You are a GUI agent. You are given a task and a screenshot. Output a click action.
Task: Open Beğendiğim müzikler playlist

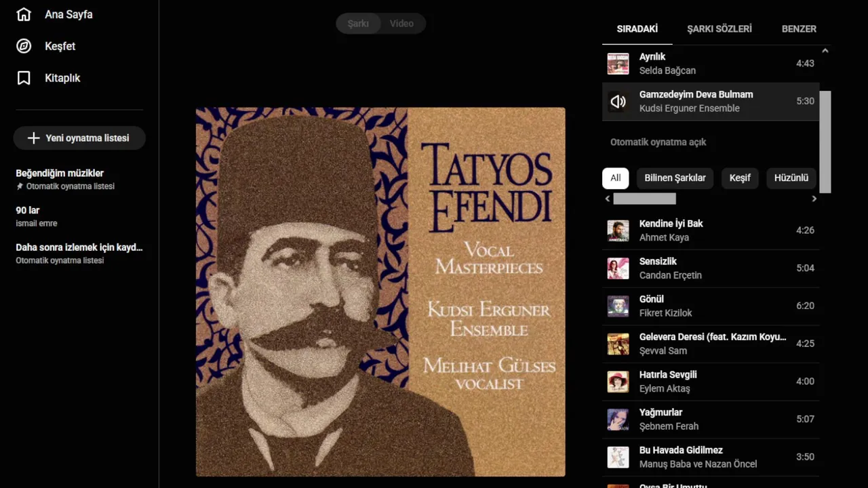(60, 174)
